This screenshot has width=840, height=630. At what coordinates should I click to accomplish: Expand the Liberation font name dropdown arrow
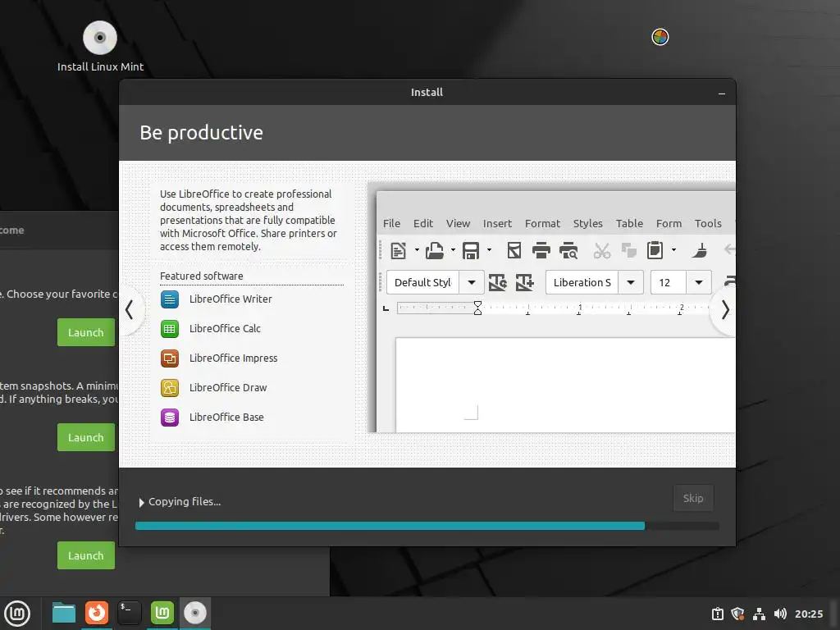point(631,282)
